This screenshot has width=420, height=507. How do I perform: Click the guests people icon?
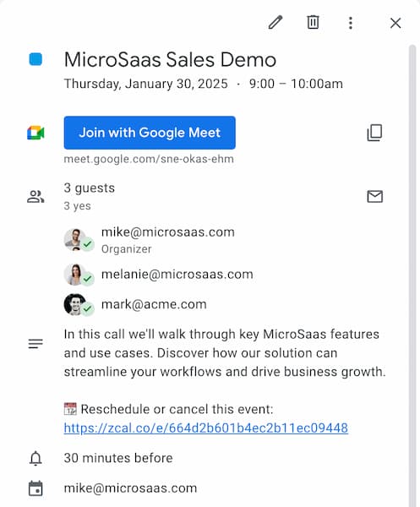35,197
